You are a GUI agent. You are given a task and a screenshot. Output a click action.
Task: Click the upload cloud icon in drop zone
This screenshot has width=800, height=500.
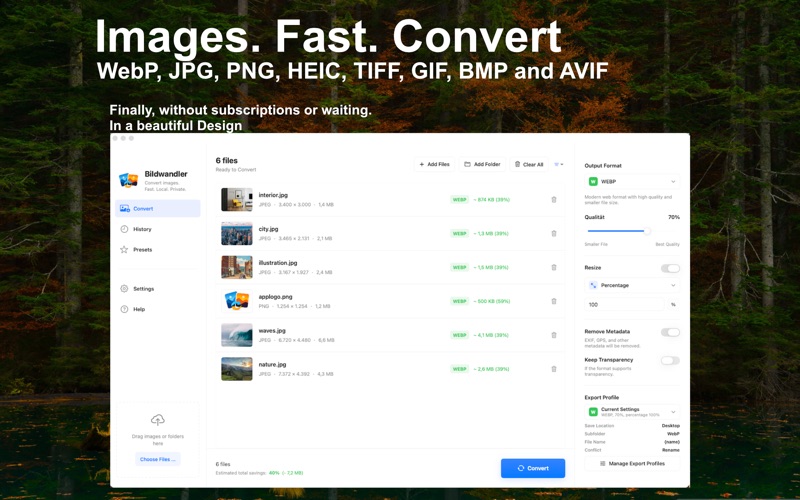coord(158,420)
